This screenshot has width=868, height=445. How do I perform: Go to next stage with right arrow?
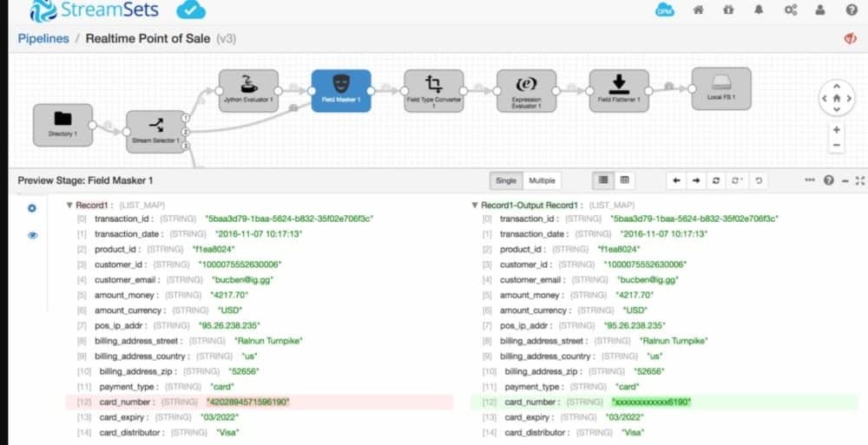coord(695,180)
